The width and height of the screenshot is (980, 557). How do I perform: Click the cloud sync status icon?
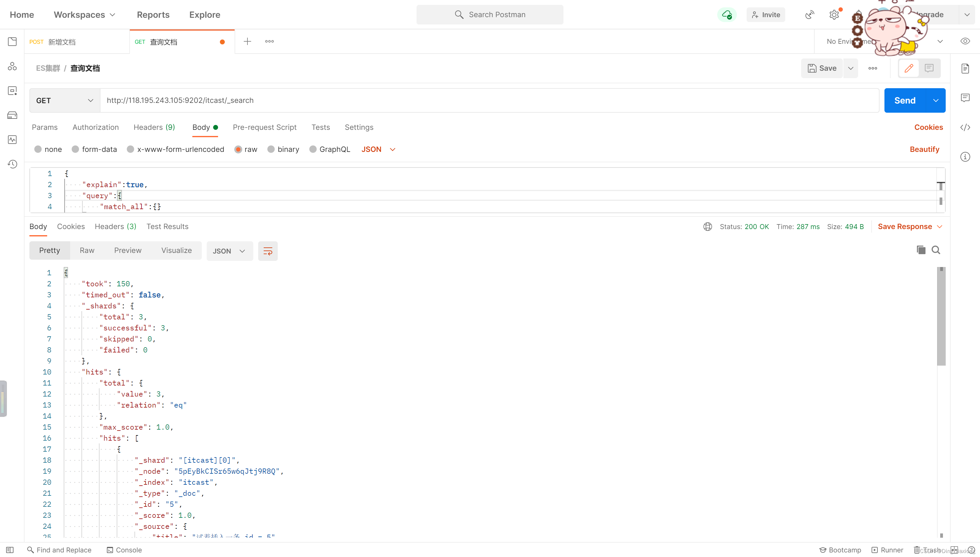tap(727, 14)
